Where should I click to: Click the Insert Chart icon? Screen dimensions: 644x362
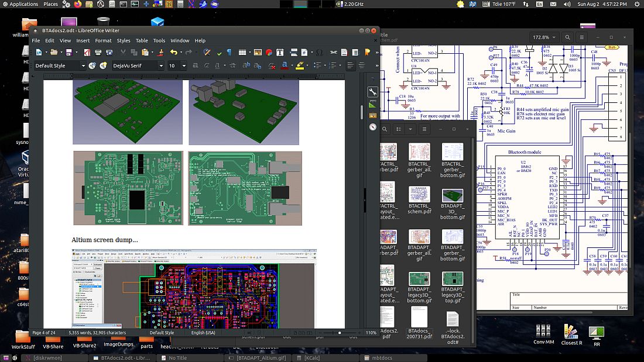pos(269,52)
